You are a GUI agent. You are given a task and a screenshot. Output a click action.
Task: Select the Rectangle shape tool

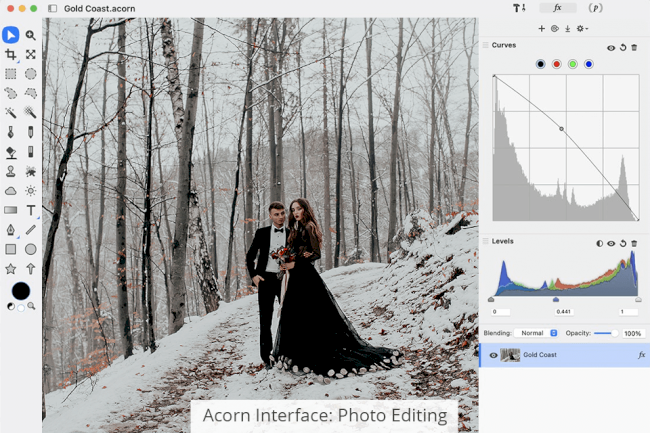(11, 249)
